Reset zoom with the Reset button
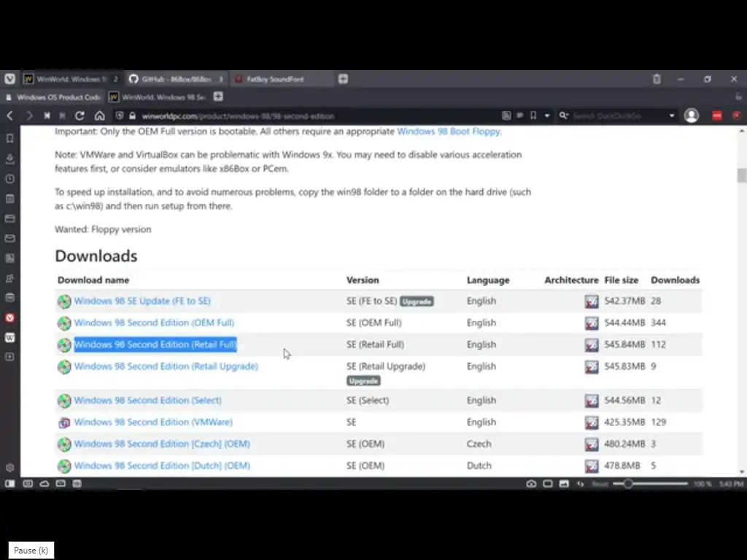Image resolution: width=747 pixels, height=560 pixels. pyautogui.click(x=600, y=484)
